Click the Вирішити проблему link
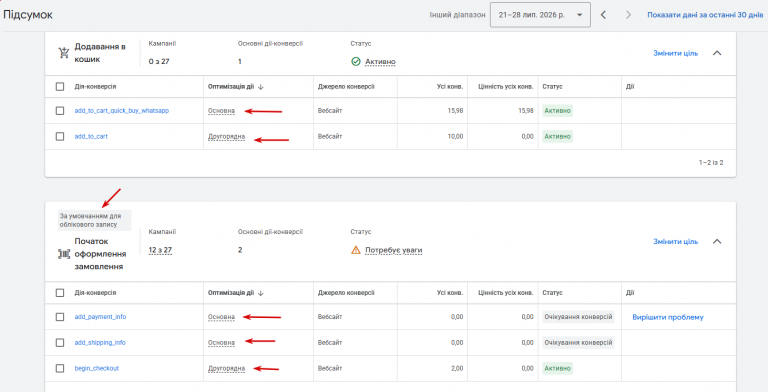 668,317
